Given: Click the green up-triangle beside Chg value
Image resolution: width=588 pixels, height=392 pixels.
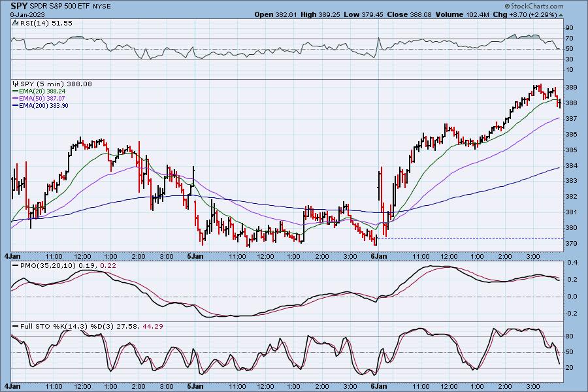Looking at the screenshot, I should click(561, 16).
